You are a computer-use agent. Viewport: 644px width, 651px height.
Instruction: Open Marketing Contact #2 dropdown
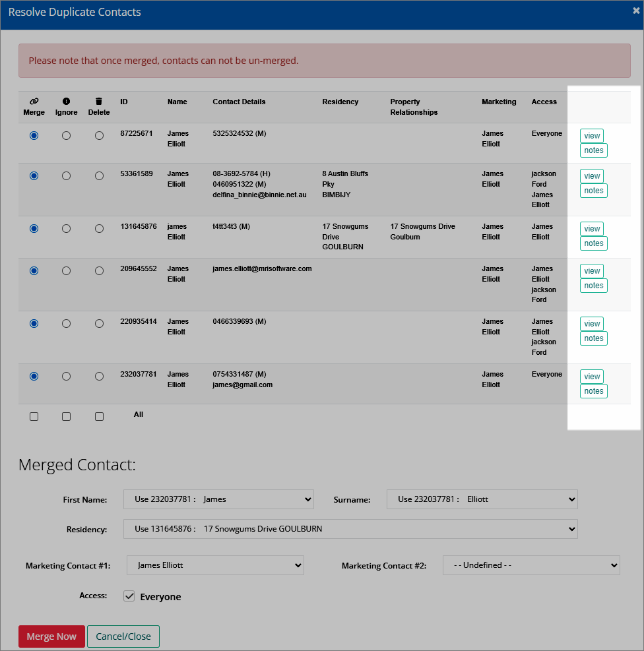click(x=531, y=565)
